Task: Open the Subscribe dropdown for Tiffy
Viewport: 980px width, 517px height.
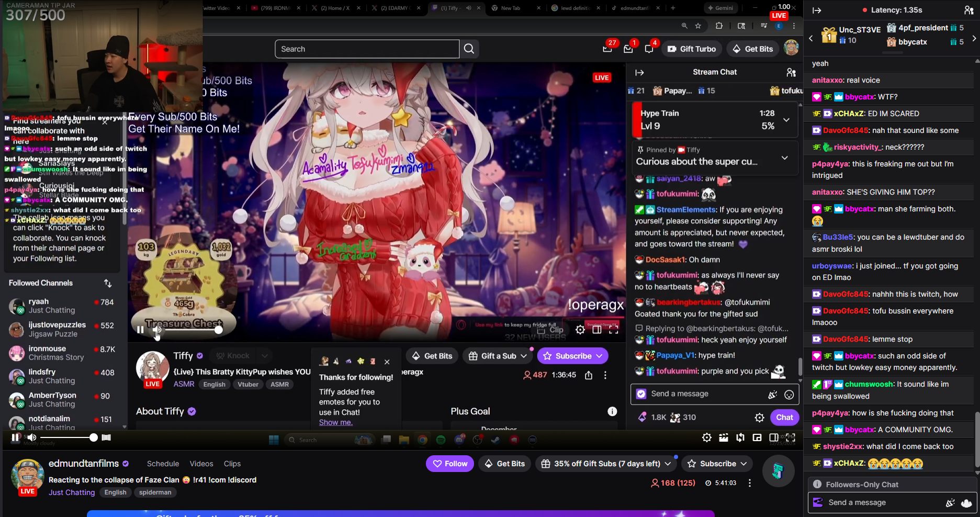Action: pyautogui.click(x=599, y=356)
